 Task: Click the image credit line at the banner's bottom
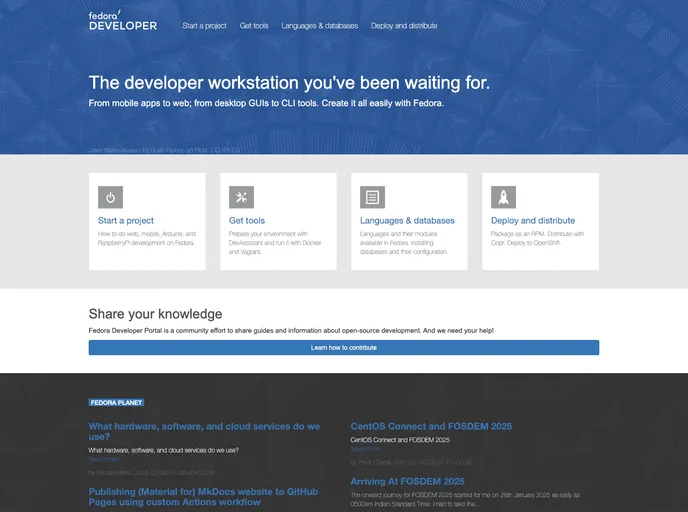[x=164, y=150]
